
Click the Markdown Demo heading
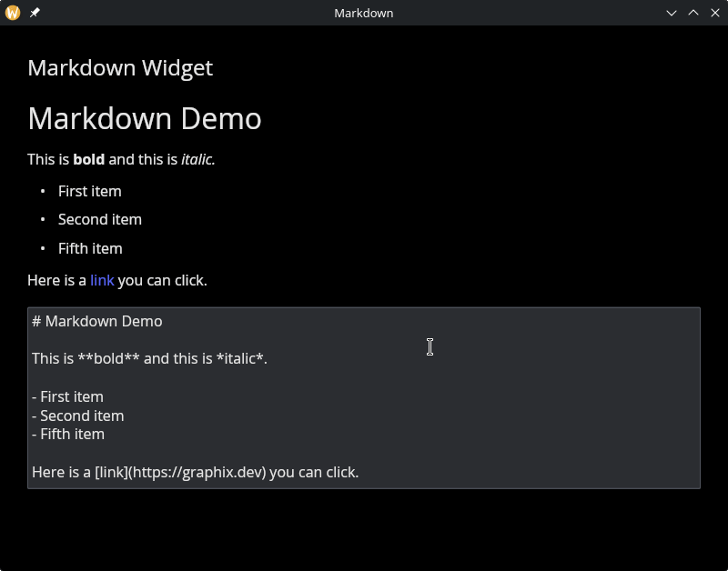[145, 119]
